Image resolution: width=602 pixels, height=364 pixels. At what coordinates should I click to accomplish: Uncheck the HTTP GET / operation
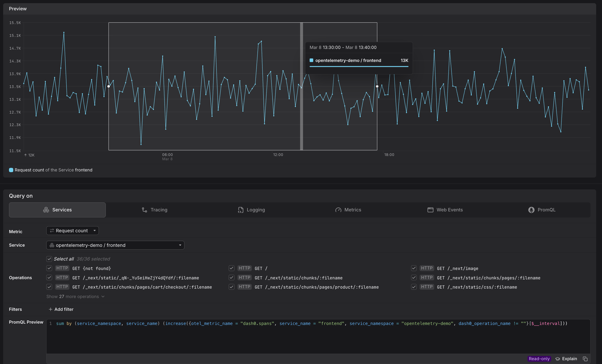point(231,268)
